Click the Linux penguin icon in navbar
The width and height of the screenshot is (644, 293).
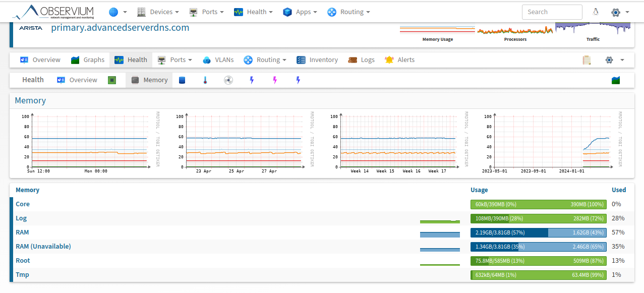click(x=596, y=12)
